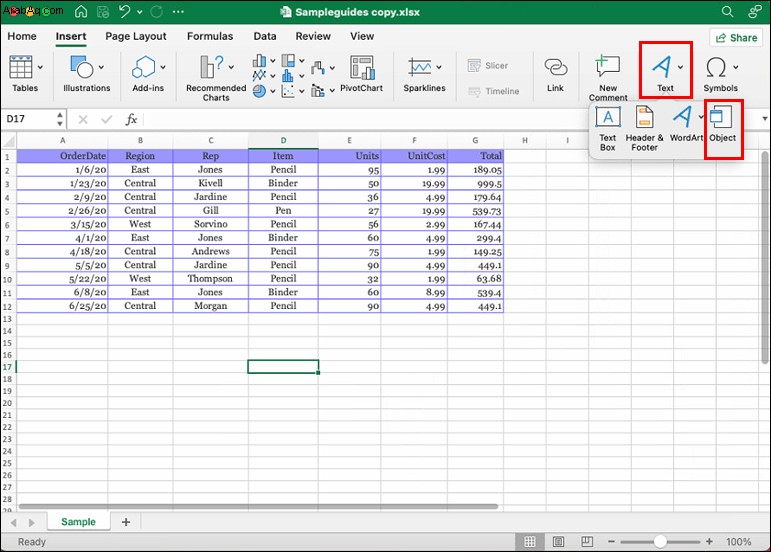Open the Formulas tab
This screenshot has height=552, width=771.
pos(210,36)
